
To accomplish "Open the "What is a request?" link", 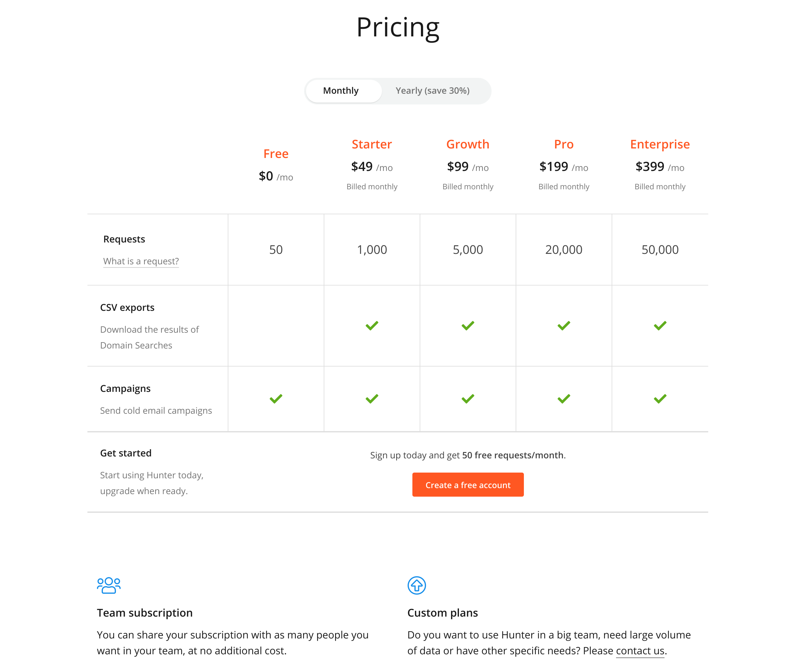I will point(141,261).
